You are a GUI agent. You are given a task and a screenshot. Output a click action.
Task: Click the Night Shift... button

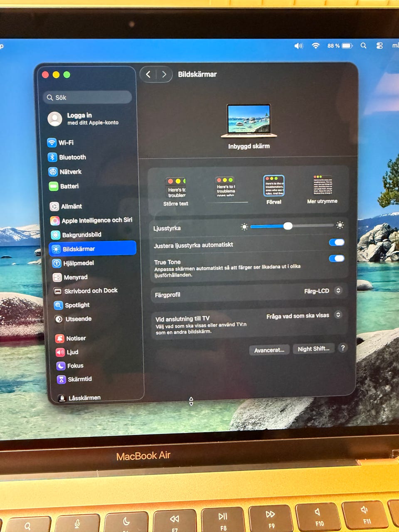click(313, 349)
